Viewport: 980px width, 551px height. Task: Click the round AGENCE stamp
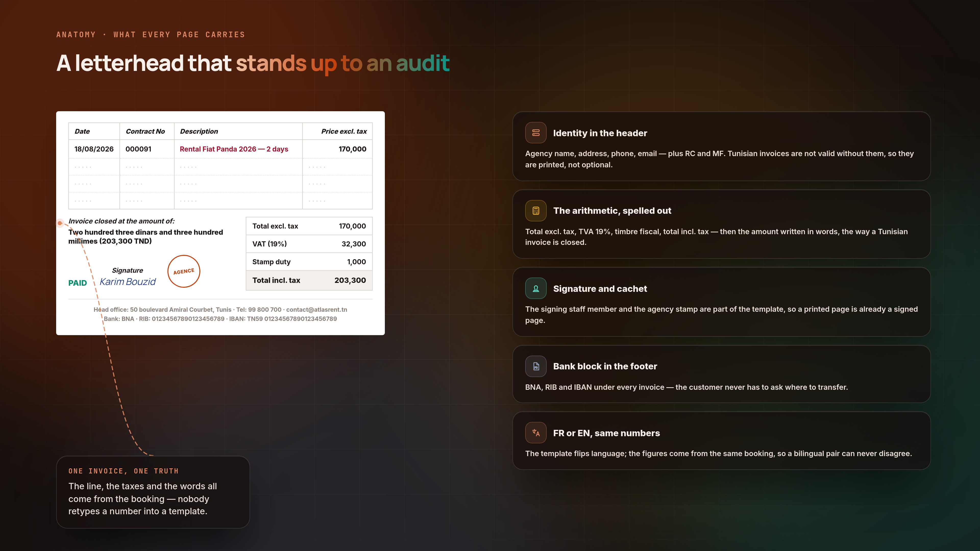(184, 271)
